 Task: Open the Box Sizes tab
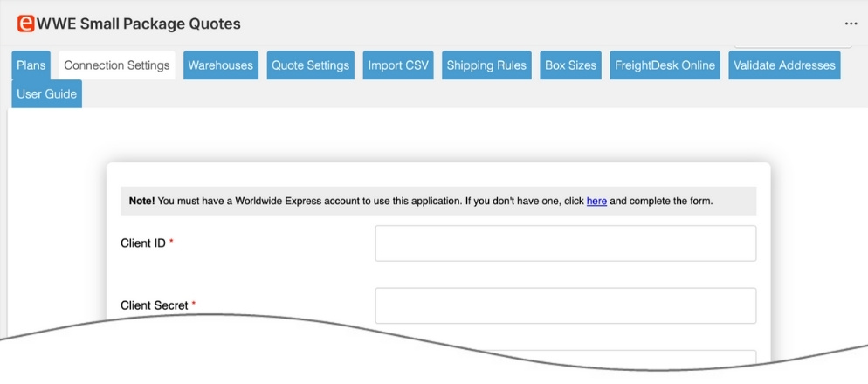tap(571, 65)
